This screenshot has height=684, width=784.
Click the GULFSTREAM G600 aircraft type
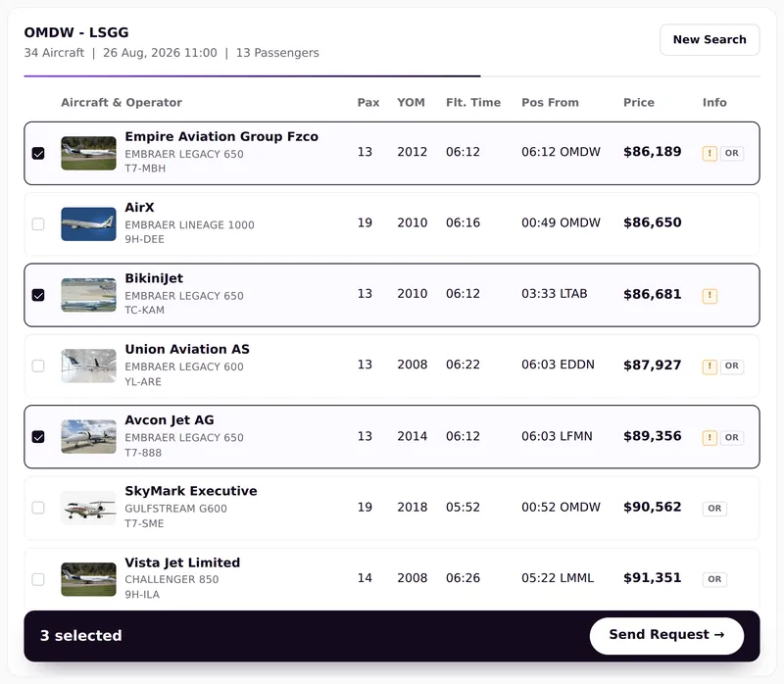point(176,509)
